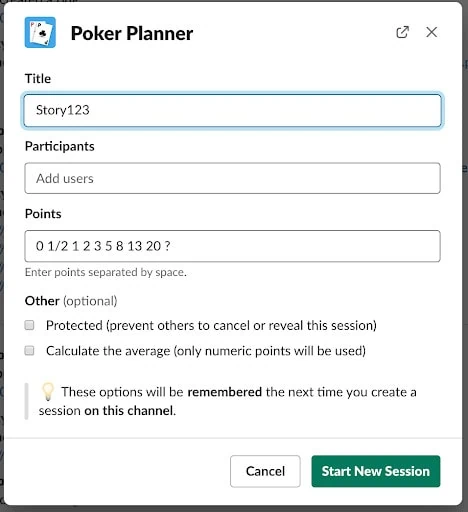Viewport: 468px width, 512px height.
Task: Click the lightbulb tip icon
Action: (x=48, y=391)
